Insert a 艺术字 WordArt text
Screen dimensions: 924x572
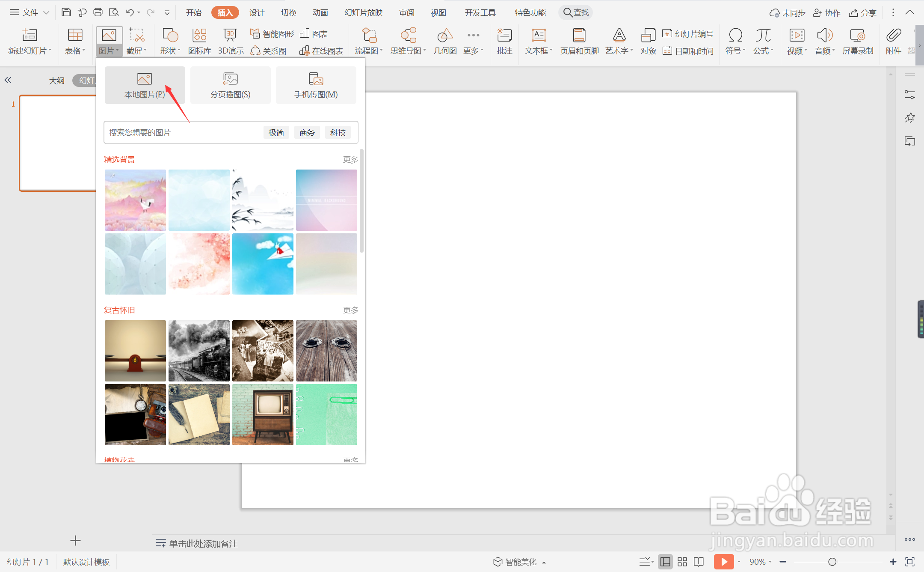tap(619, 42)
